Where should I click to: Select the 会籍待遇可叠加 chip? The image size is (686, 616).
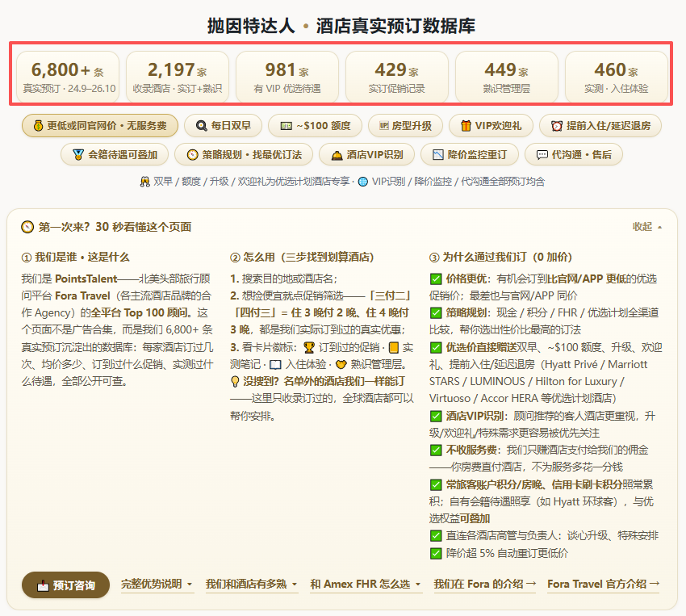(115, 155)
